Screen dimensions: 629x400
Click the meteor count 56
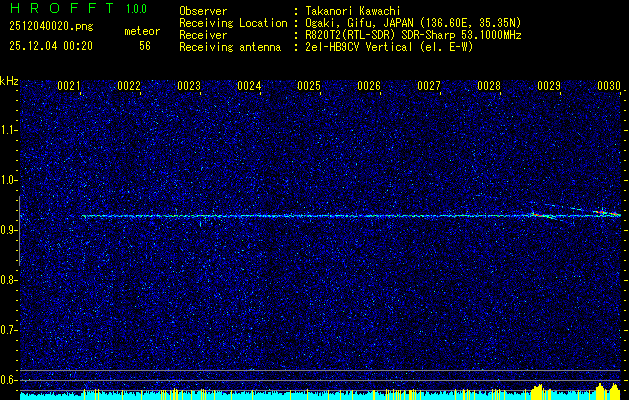pos(145,46)
